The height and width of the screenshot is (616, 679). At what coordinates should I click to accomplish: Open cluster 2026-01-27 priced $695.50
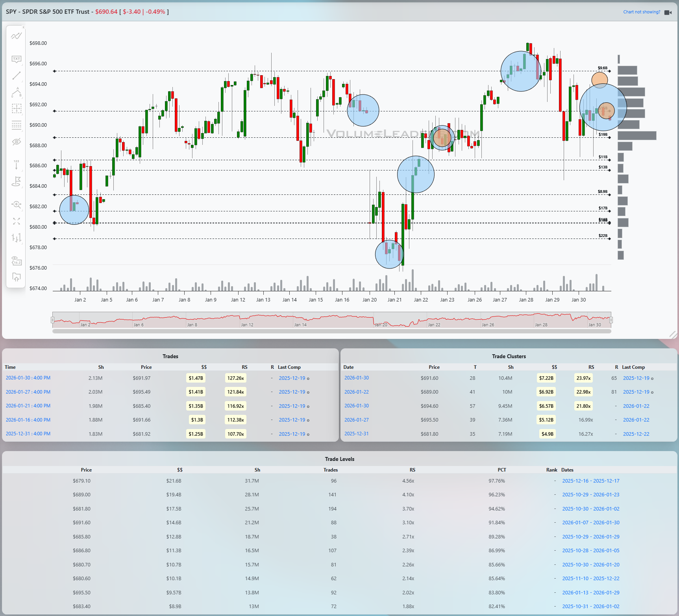click(x=357, y=420)
